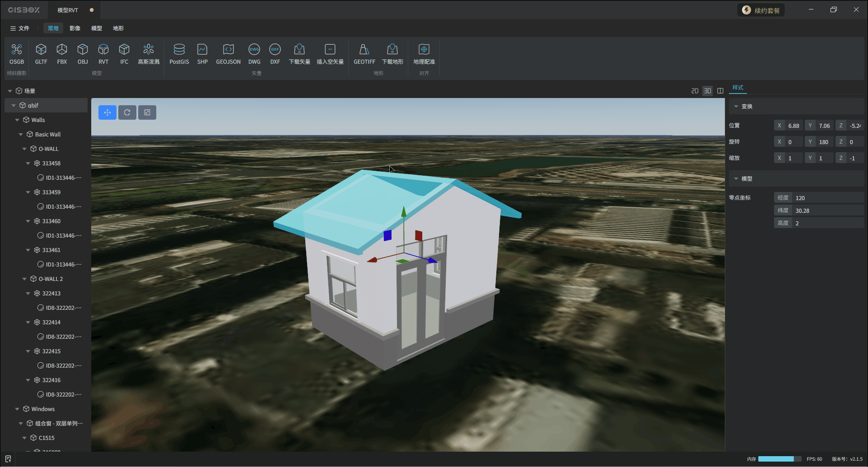Open the 影像 ribbon tab
Image resolution: width=868 pixels, height=467 pixels.
pos(75,28)
